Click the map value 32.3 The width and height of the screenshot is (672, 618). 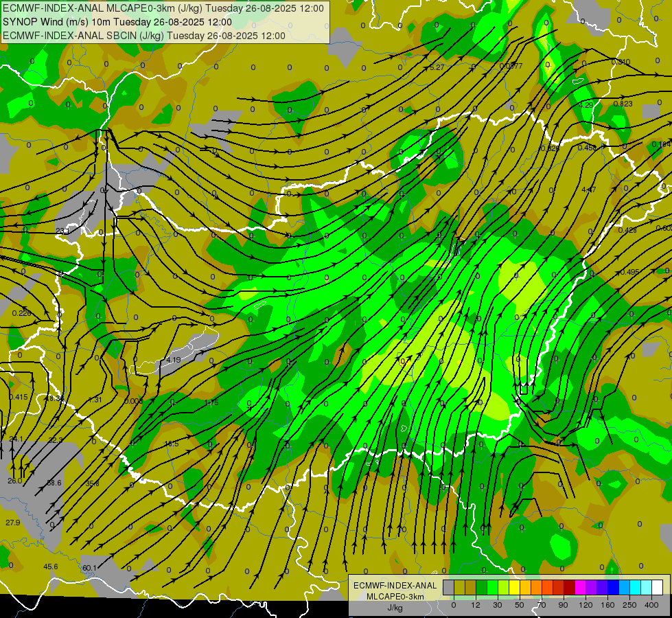click(56, 440)
